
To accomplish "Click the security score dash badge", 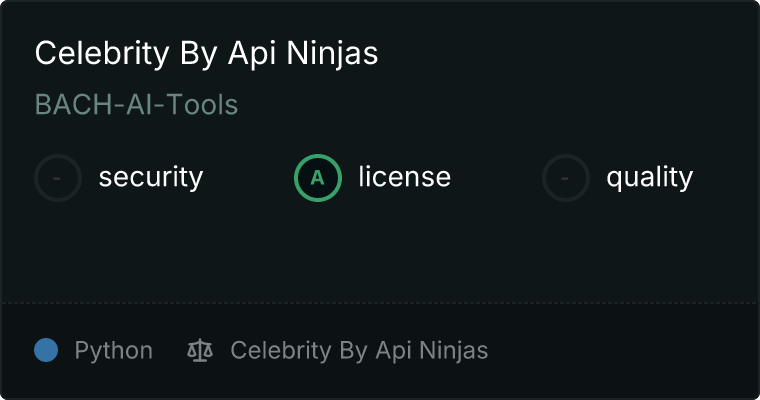I will click(x=57, y=178).
